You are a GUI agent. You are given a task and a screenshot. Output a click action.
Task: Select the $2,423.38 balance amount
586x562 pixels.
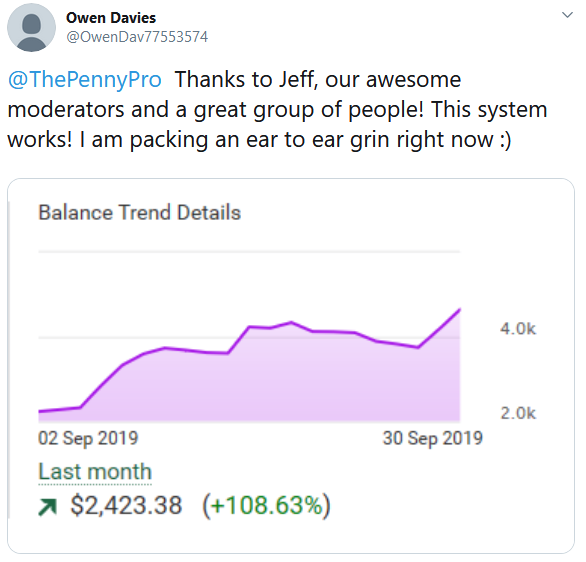pyautogui.click(x=126, y=505)
